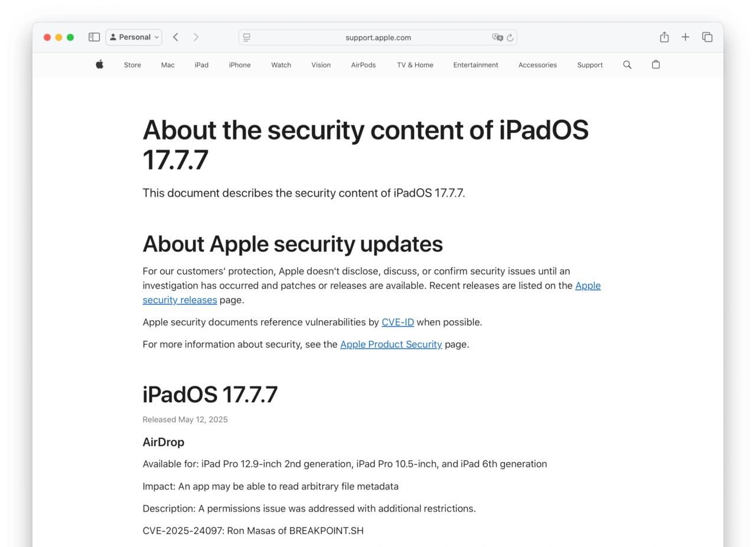Click the Apple logo in site navigation

pyautogui.click(x=100, y=64)
